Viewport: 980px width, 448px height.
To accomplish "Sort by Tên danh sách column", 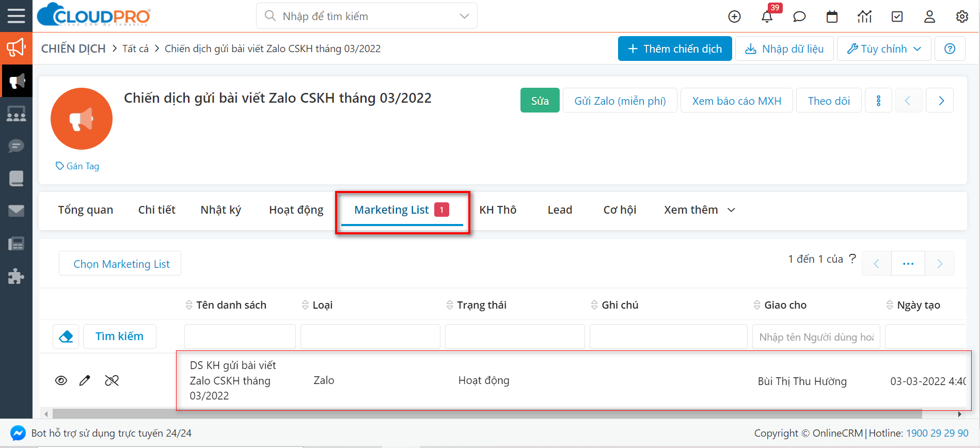I will [x=226, y=305].
